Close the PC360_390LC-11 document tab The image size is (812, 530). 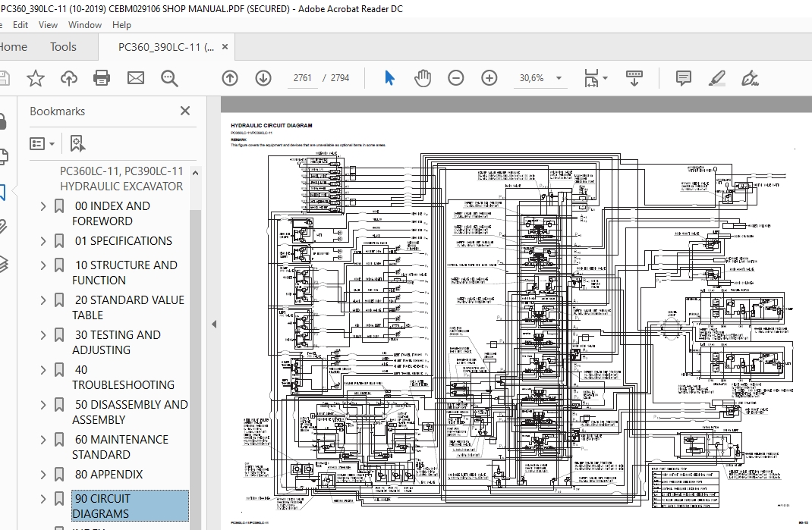coord(225,46)
